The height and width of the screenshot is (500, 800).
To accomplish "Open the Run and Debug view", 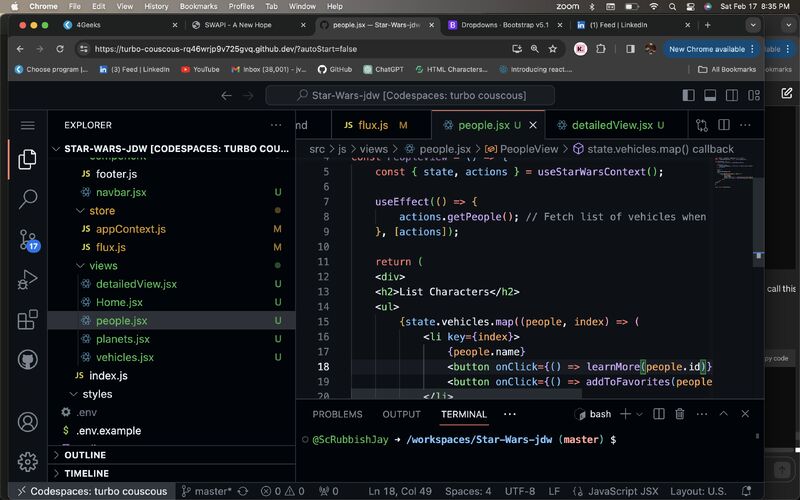I will pyautogui.click(x=27, y=281).
